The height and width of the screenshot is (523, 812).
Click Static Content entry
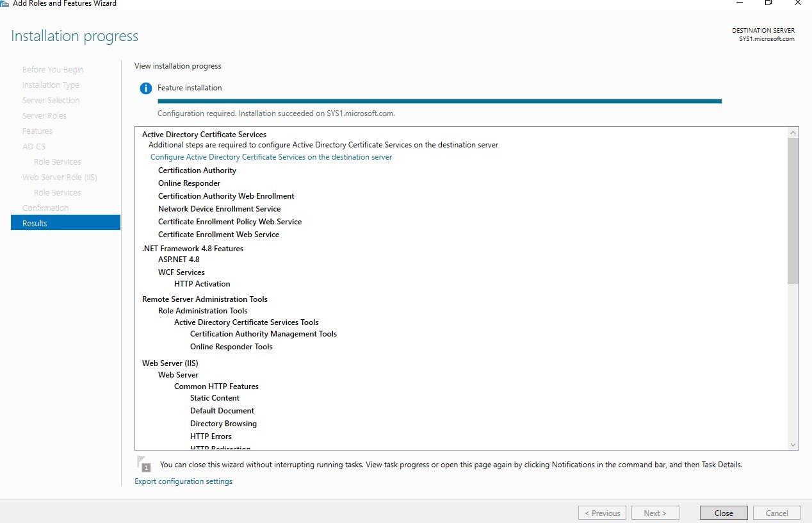215,398
